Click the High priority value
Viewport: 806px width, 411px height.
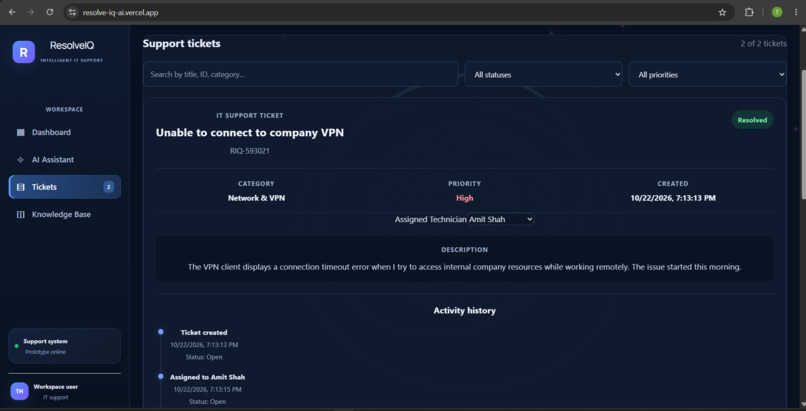(465, 198)
